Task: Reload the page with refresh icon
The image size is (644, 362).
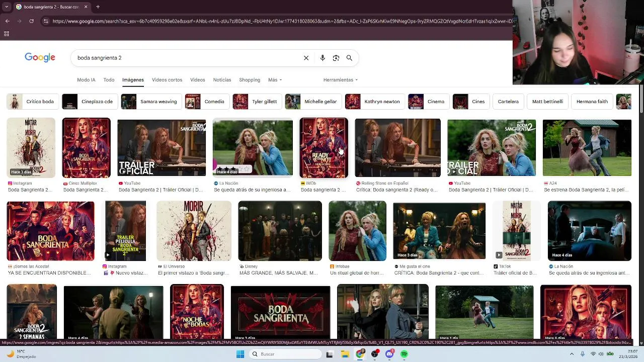Action: pos(31,21)
